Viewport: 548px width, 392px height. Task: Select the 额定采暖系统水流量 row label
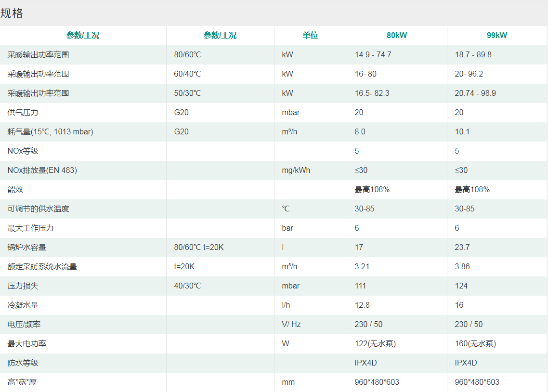pos(42,266)
